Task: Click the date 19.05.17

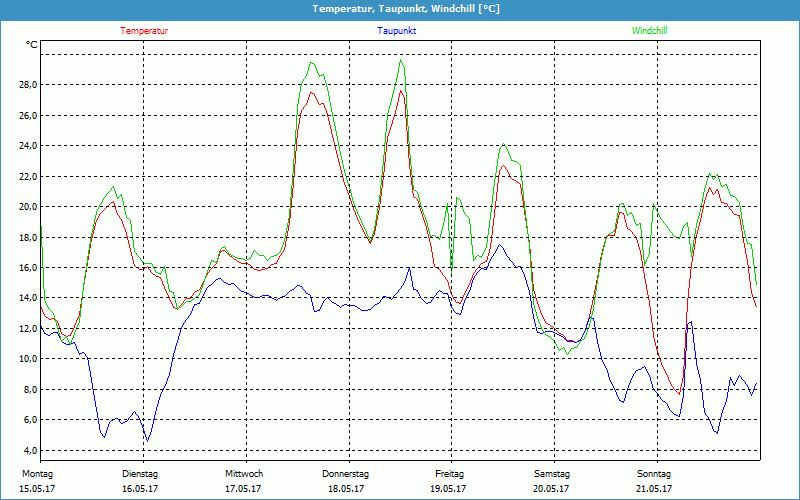Action: [x=448, y=489]
